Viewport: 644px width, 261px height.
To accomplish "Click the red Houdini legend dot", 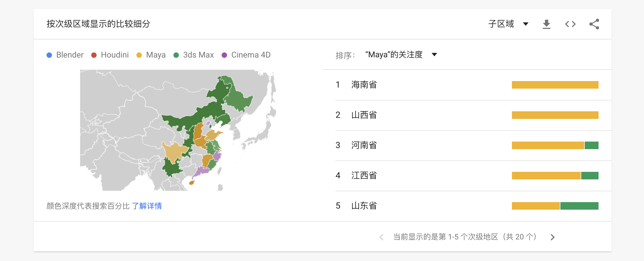I will pos(94,55).
